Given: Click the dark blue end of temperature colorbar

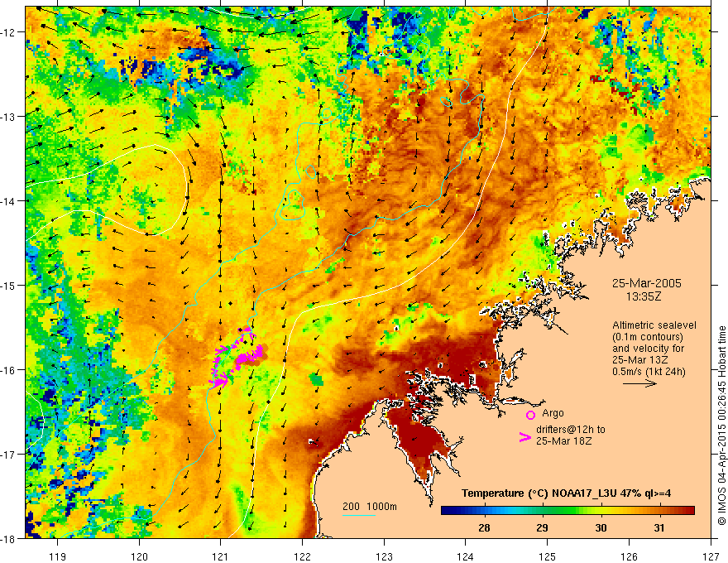Looking at the screenshot, I should click(448, 511).
